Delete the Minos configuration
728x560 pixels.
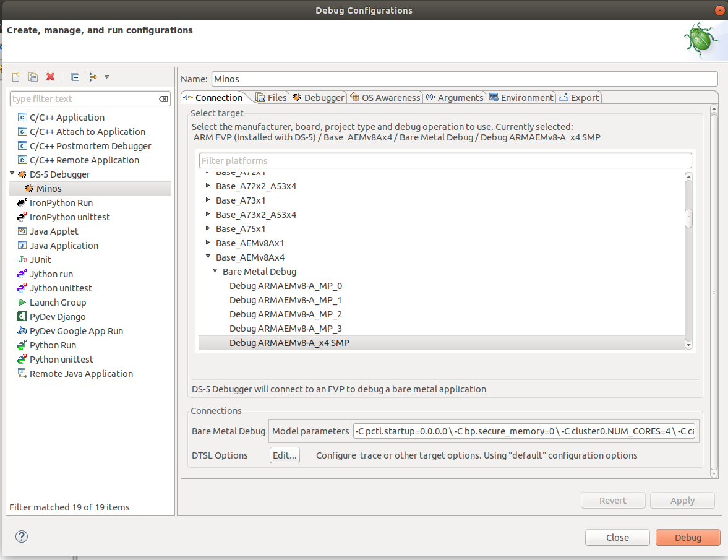pos(51,77)
